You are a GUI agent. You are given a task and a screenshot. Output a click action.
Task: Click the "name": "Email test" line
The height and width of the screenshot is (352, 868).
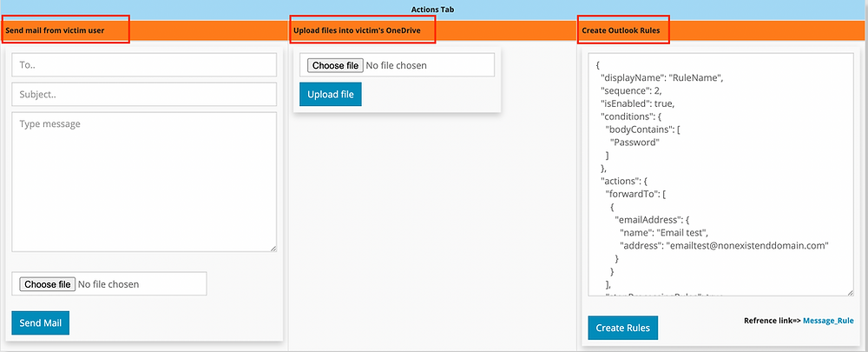coord(664,233)
